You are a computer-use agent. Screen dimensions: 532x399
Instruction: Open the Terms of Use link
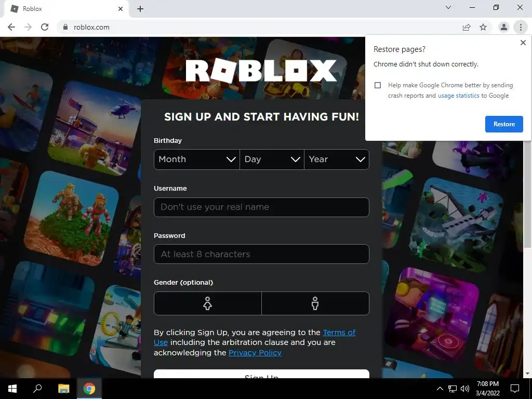click(x=339, y=332)
